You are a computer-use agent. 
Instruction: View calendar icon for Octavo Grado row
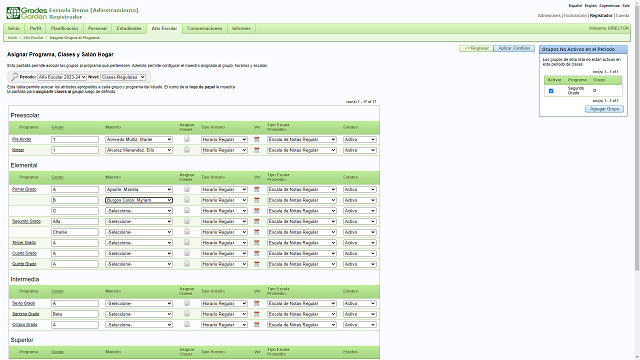coord(256,324)
